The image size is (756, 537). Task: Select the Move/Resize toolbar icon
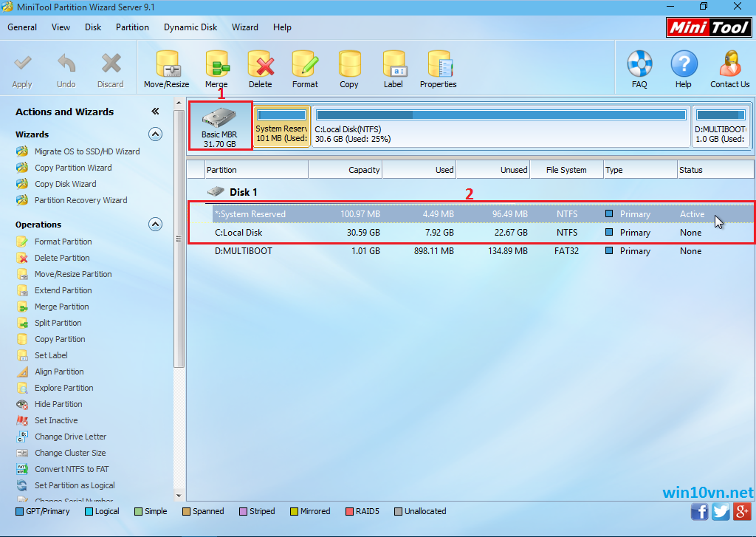tap(167, 64)
